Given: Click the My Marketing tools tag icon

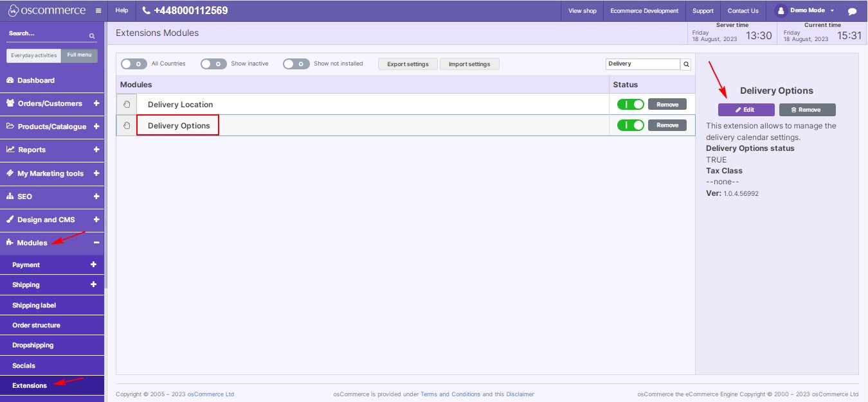Looking at the screenshot, I should click(10, 173).
